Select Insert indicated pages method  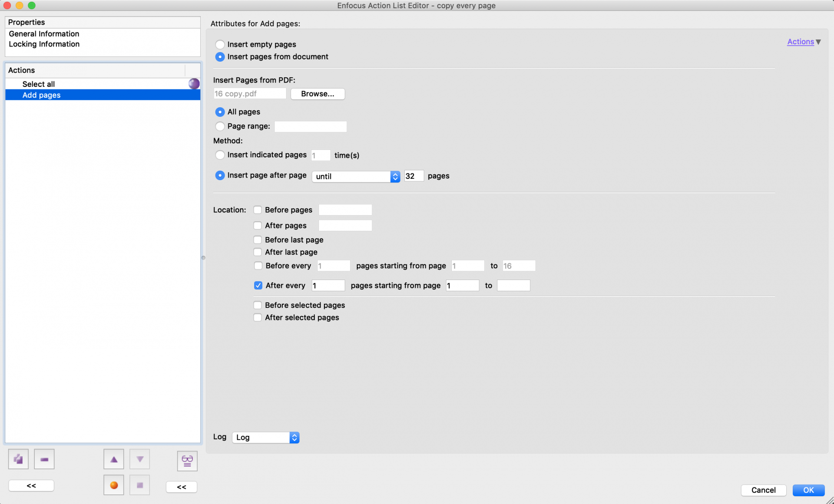tap(220, 155)
